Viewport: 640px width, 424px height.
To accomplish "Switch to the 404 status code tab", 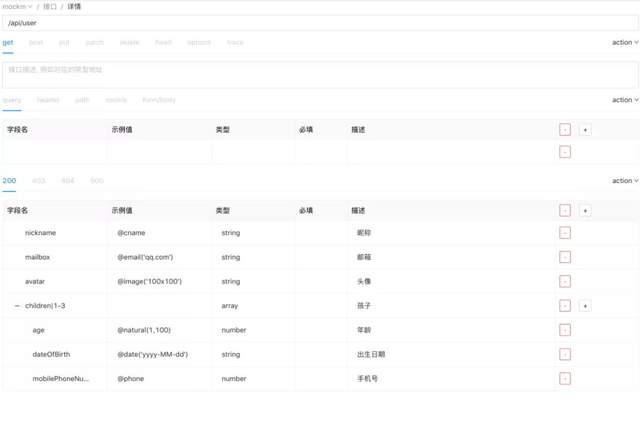I will point(68,181).
